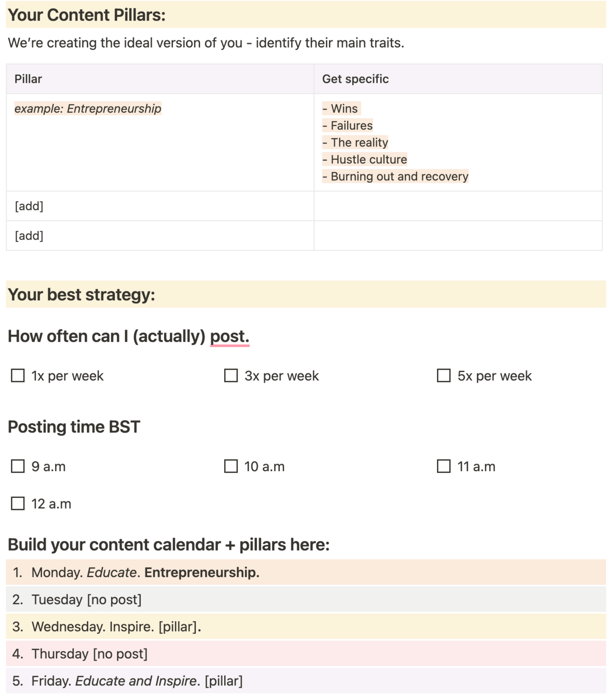
Task: Click the Tuesday [no post] list item
Action: 86,600
